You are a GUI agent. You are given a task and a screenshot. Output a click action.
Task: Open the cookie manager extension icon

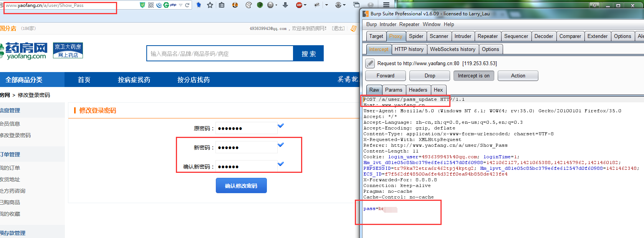click(x=248, y=5)
